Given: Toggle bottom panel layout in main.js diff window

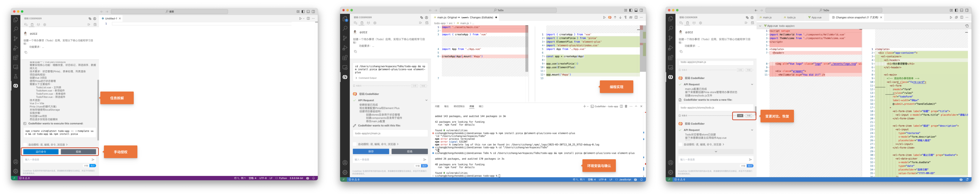Looking at the screenshot, I should [636, 10].
